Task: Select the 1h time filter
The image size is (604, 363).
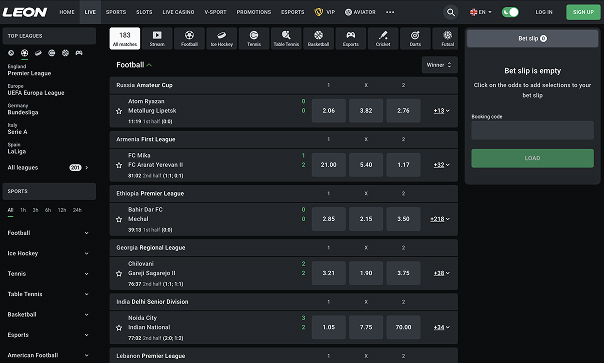Action: point(23,210)
